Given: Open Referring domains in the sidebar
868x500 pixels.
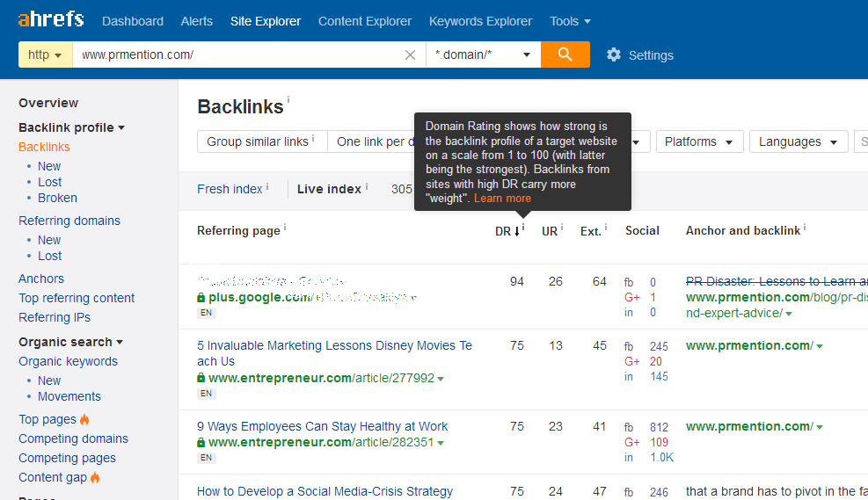Looking at the screenshot, I should [69, 221].
